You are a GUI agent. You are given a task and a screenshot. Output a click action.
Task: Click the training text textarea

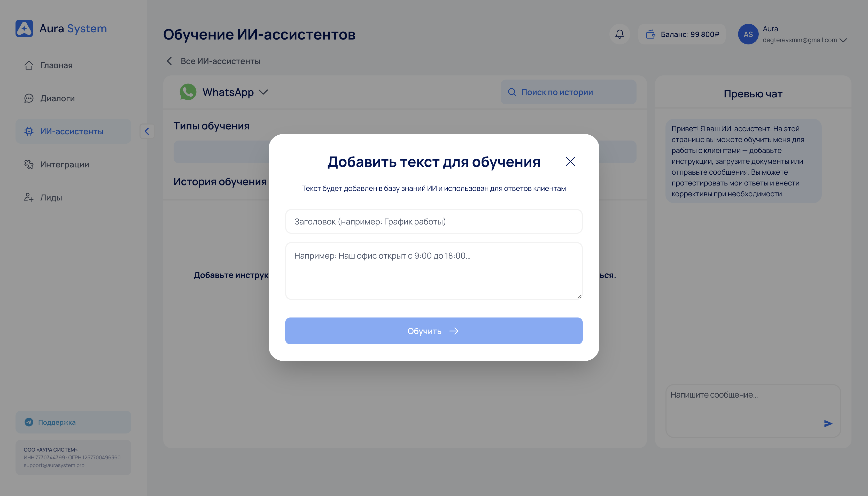click(x=434, y=271)
